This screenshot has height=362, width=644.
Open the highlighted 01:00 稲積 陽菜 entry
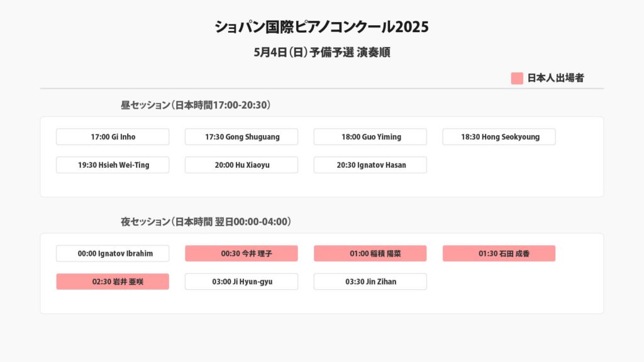370,254
